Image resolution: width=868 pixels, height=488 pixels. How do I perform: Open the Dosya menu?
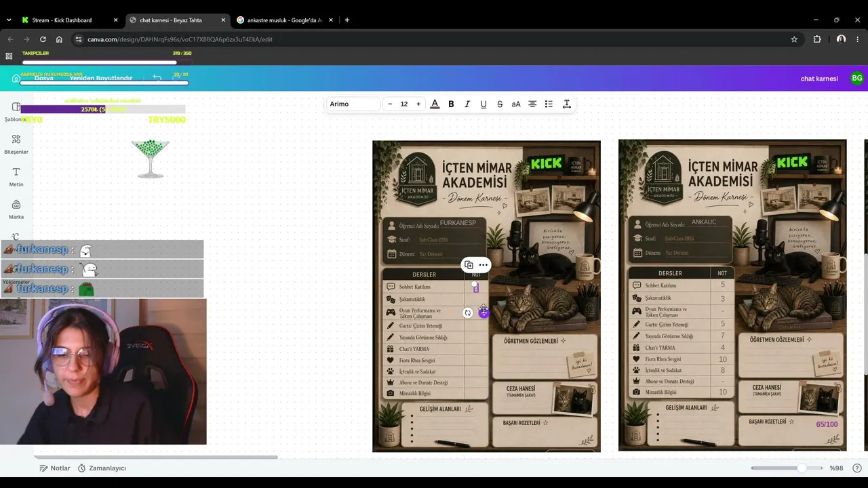tap(44, 79)
